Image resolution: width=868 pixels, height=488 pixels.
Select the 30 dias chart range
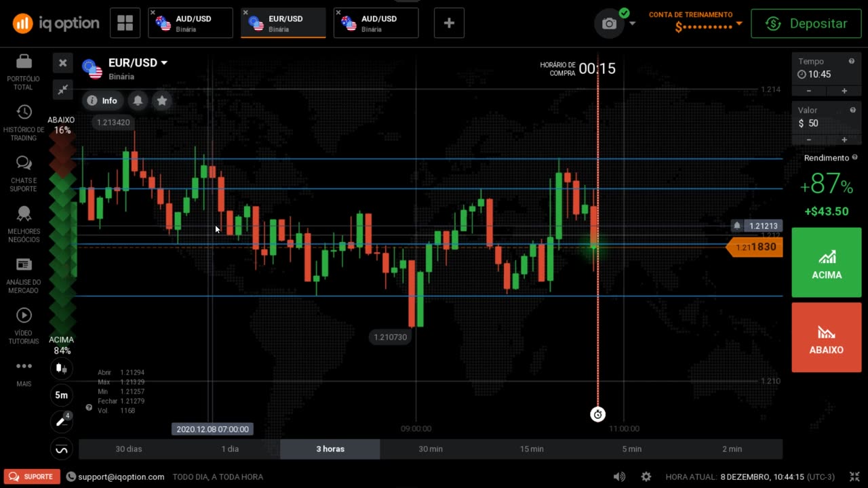point(129,449)
